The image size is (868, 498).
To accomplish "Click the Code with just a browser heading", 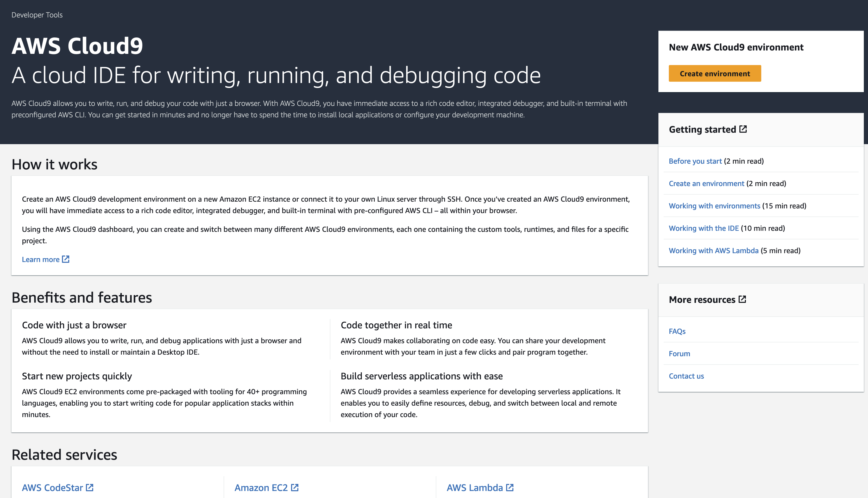I will [x=74, y=325].
